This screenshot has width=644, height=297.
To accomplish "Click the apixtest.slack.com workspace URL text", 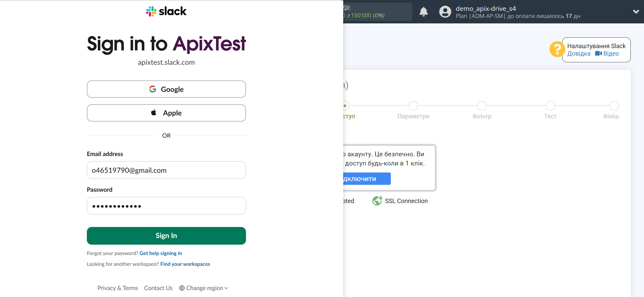I will click(166, 62).
